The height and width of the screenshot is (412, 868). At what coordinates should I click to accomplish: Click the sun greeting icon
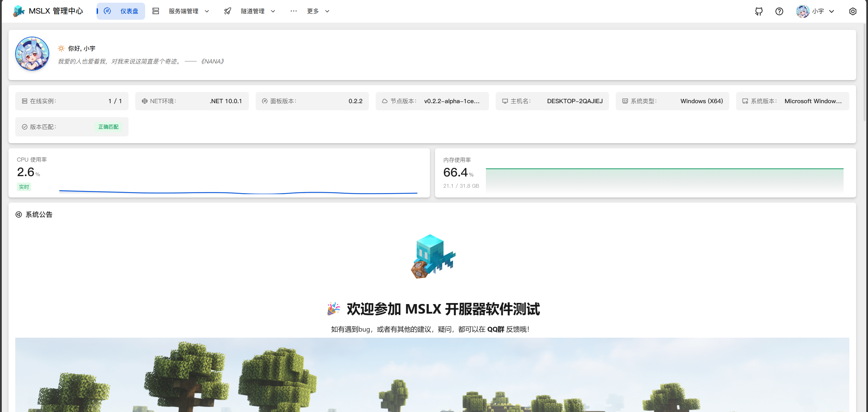[x=61, y=49]
